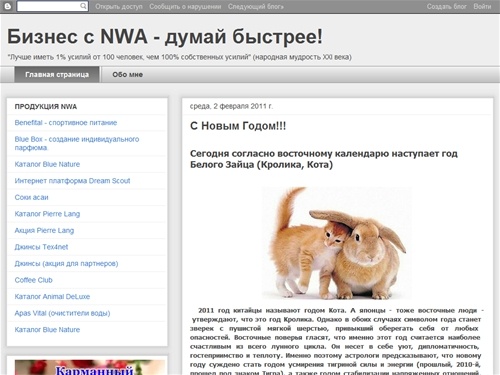This screenshot has height=375, width=500.
Task: Open 'Джинсы Tex4net' link
Action: pyautogui.click(x=41, y=247)
